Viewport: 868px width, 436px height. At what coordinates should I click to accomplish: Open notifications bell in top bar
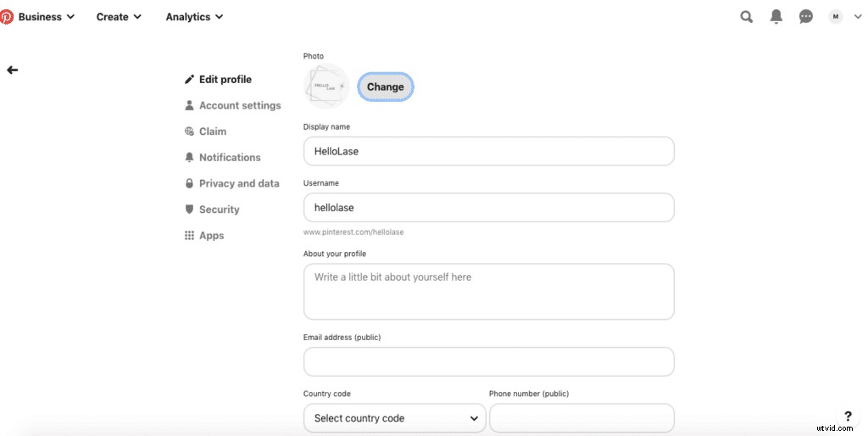(x=776, y=16)
